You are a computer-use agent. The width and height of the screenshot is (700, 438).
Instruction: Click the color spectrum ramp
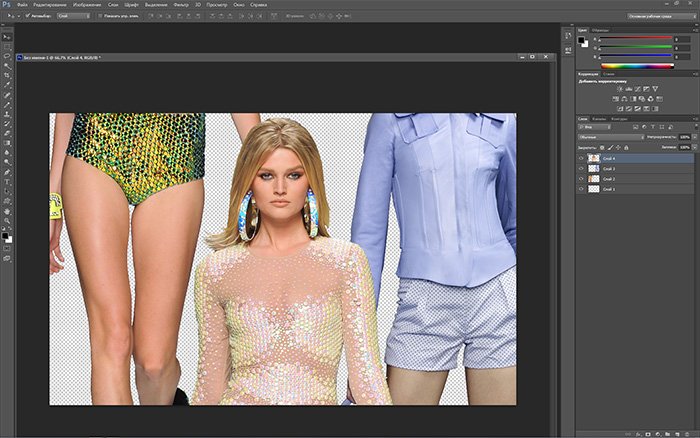point(637,65)
